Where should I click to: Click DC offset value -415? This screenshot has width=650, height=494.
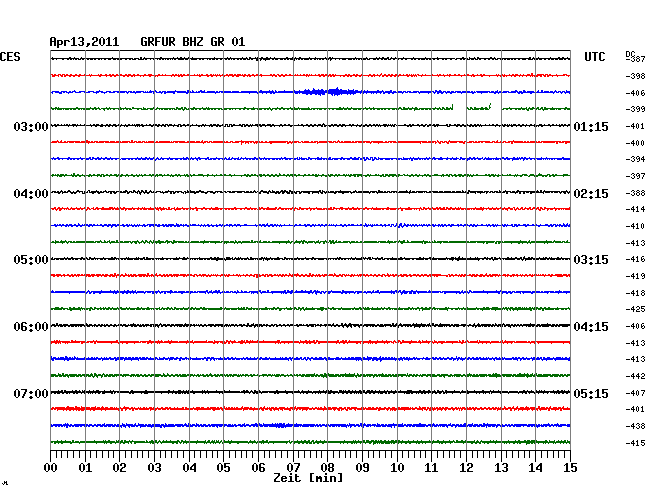[x=635, y=443]
